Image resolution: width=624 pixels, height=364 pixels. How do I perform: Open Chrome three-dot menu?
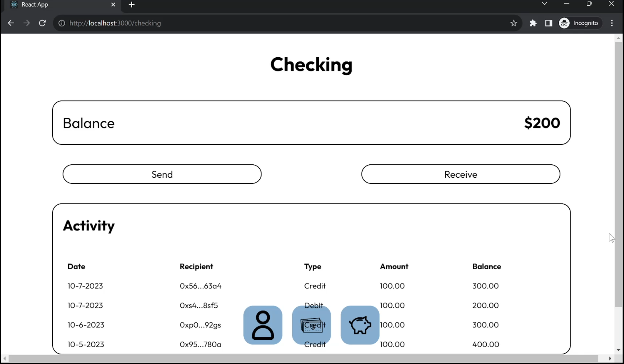pyautogui.click(x=612, y=23)
